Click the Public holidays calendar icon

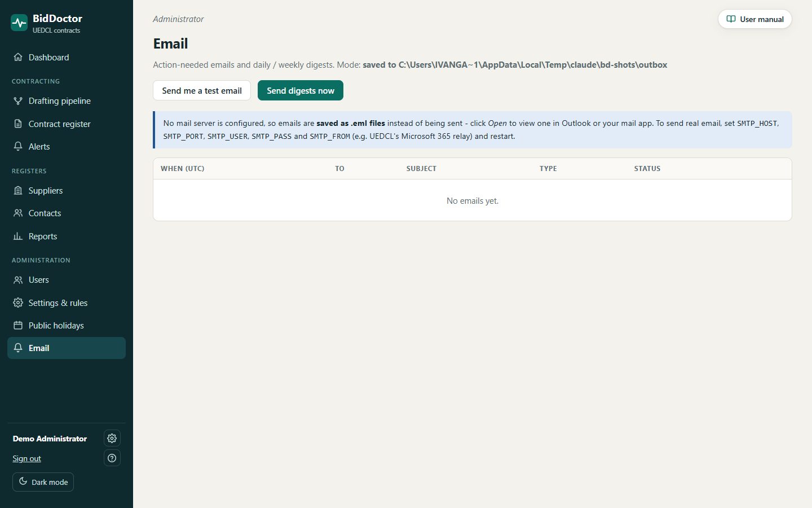click(18, 325)
